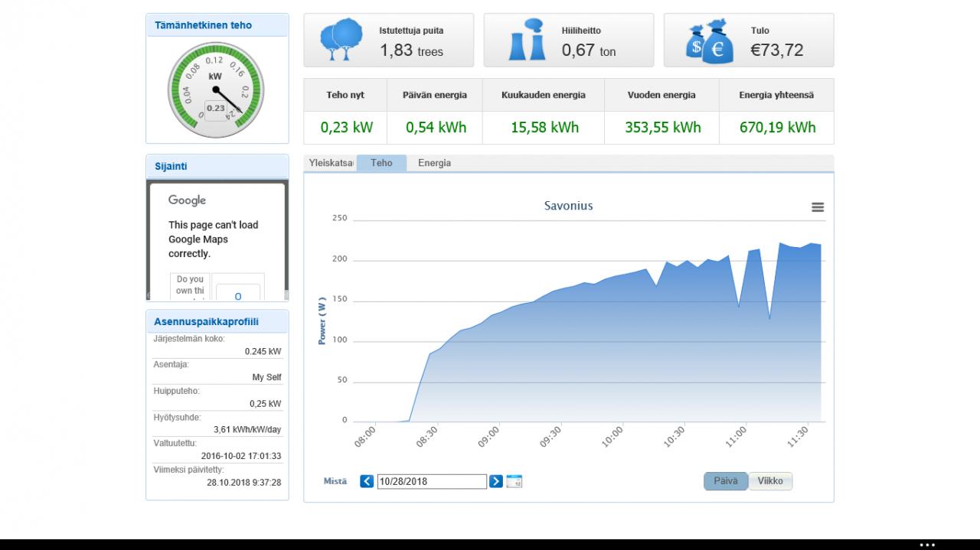Select the Teho tab
980x550 pixels.
pyautogui.click(x=381, y=163)
